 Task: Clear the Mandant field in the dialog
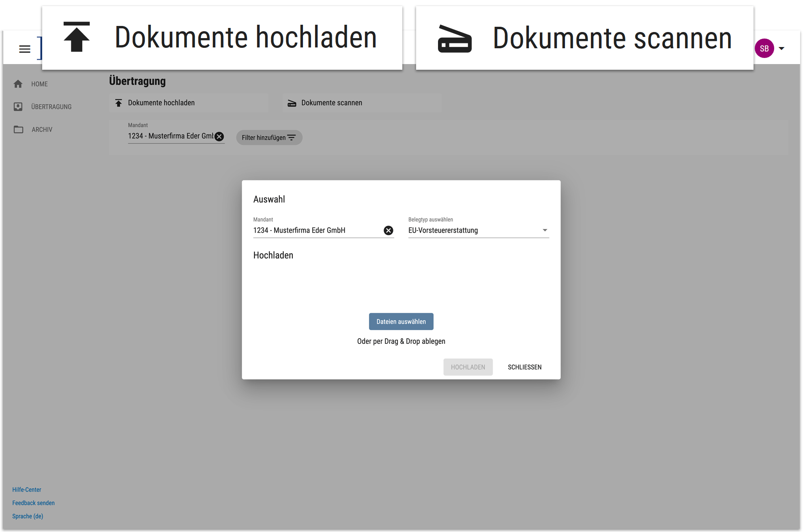(x=388, y=230)
